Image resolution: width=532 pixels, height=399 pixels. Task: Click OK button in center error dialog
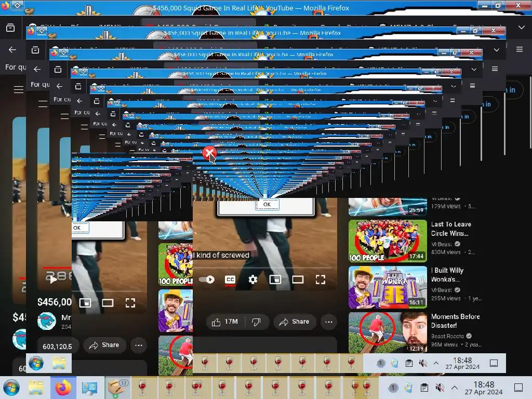coord(267,204)
